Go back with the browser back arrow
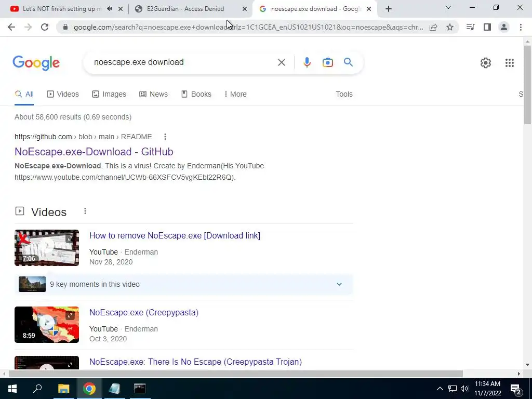The width and height of the screenshot is (532, 399). (x=11, y=27)
